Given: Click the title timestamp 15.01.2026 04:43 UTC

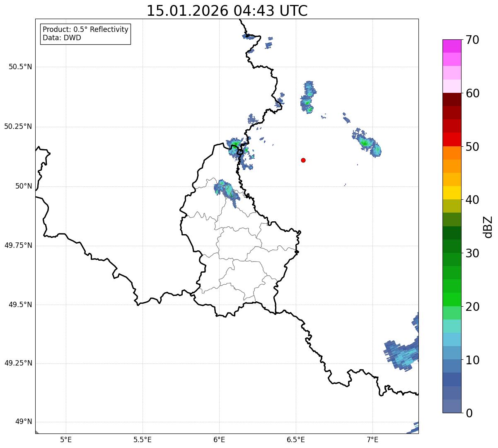Looking at the screenshot, I should click(x=227, y=11).
